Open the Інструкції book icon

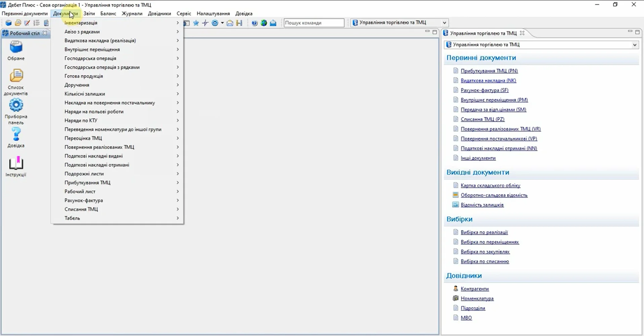16,163
